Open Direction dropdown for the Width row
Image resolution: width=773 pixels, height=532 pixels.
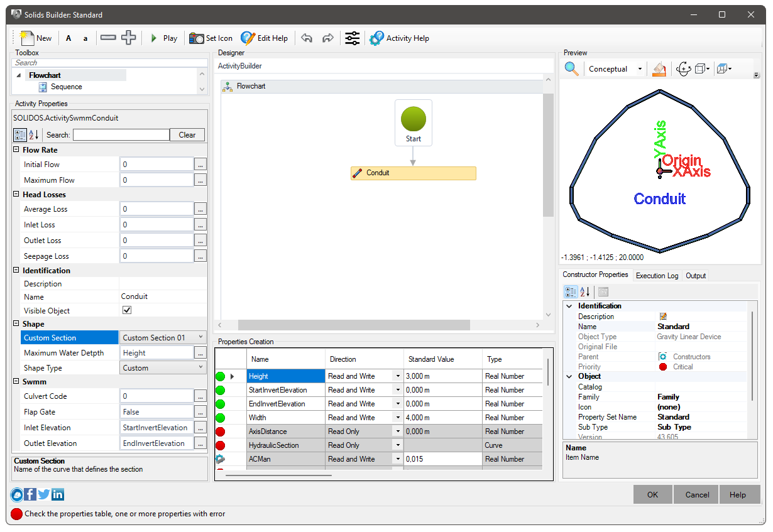point(398,418)
